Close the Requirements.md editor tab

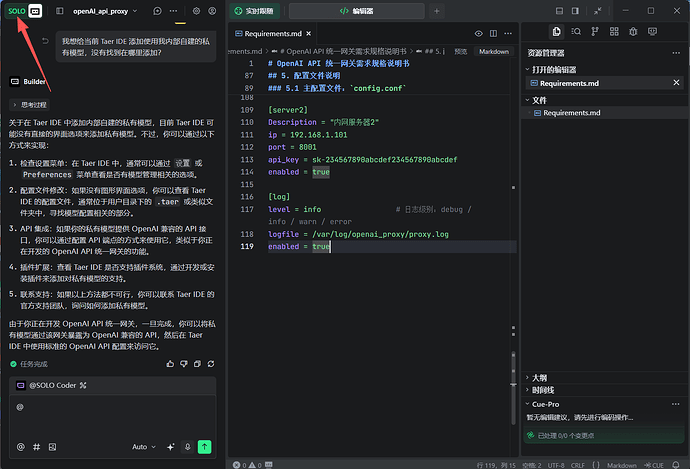click(x=308, y=33)
